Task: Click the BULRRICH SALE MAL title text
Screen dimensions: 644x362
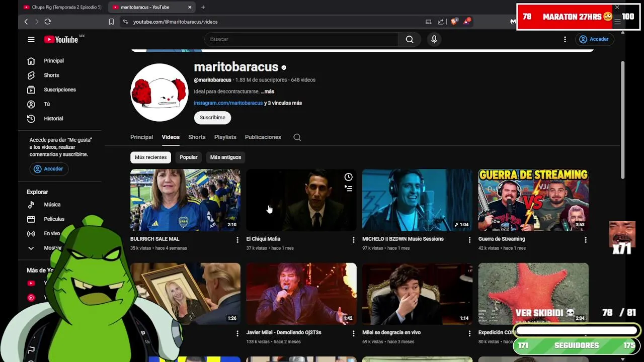Action: (154, 239)
